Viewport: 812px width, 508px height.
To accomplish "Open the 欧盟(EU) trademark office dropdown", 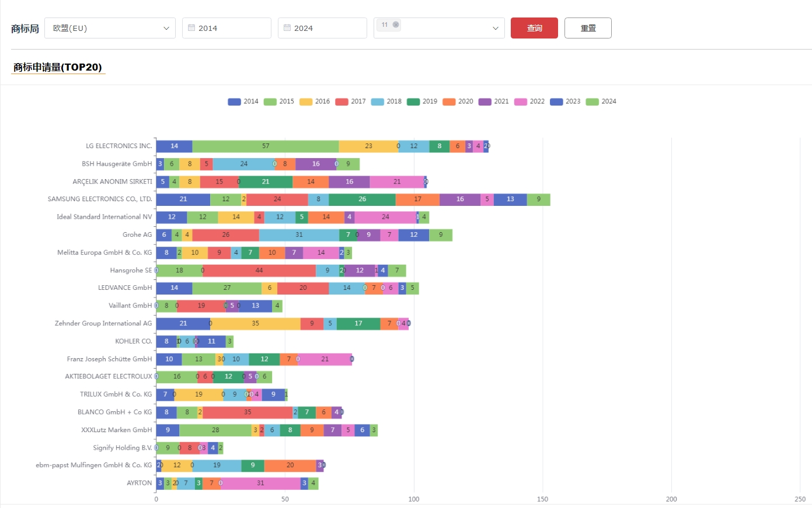I will coord(110,28).
